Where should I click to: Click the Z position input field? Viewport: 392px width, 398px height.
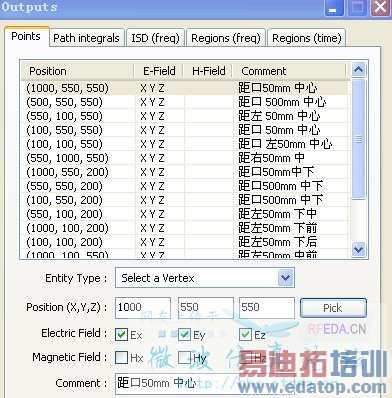(x=267, y=307)
